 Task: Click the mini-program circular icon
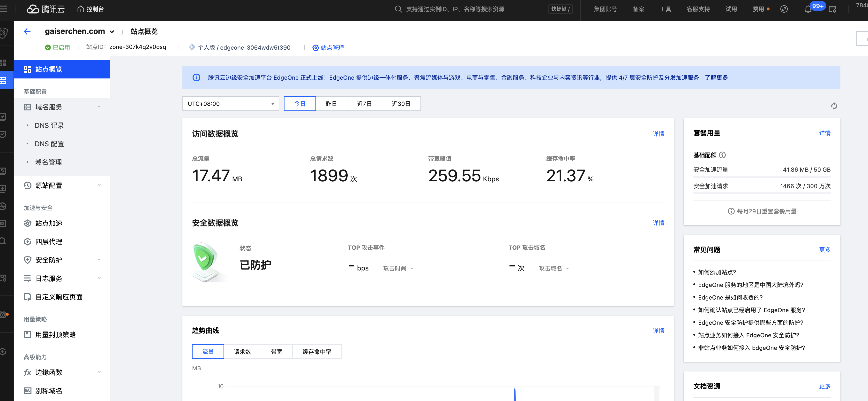pyautogui.click(x=784, y=9)
